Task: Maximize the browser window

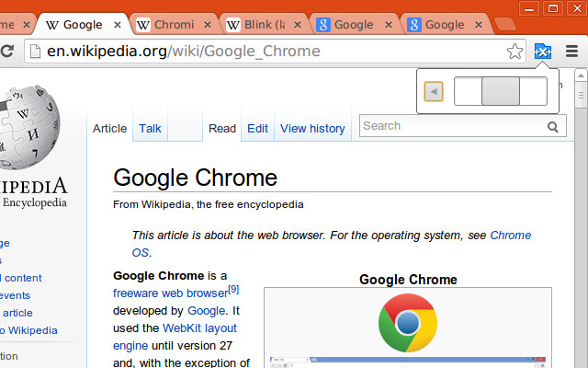Action: click(553, 8)
